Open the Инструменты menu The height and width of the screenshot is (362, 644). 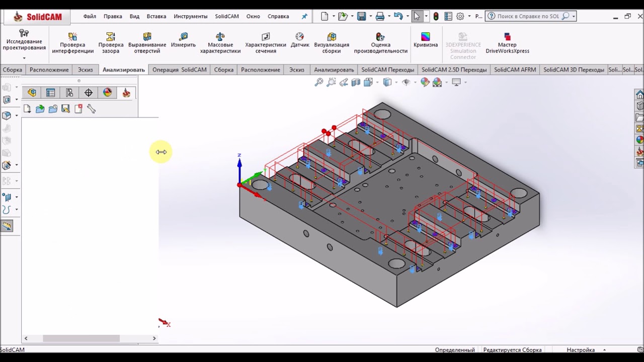(x=190, y=16)
